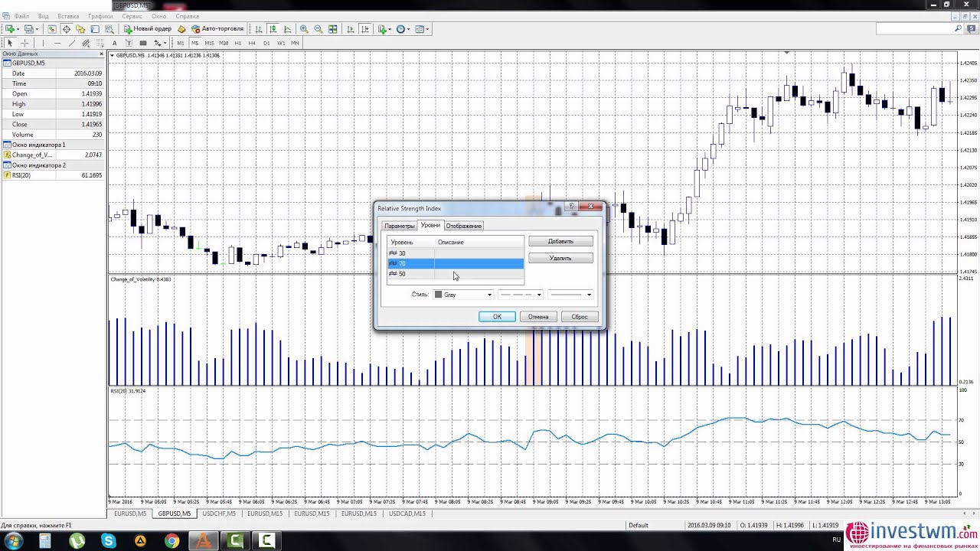Select the text tool A

[x=115, y=44]
